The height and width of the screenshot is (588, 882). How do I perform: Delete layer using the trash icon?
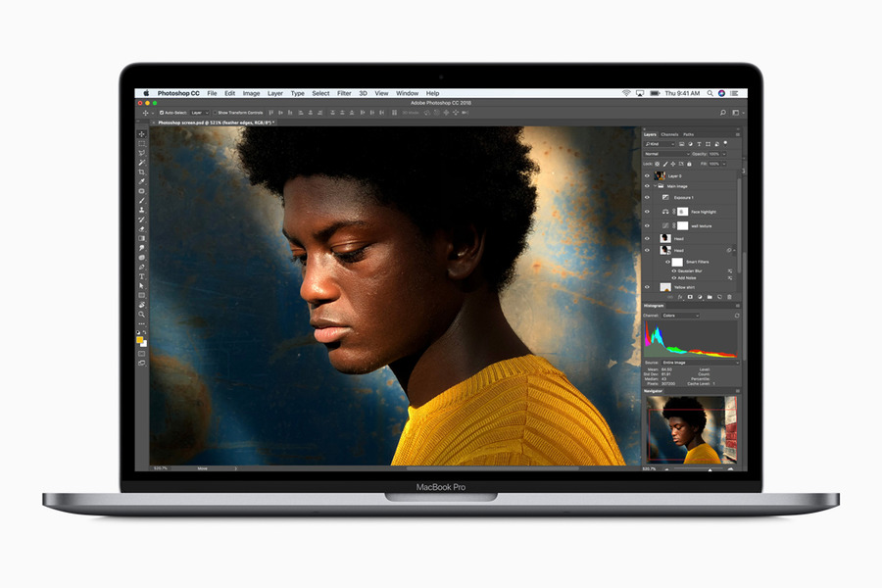click(x=729, y=297)
